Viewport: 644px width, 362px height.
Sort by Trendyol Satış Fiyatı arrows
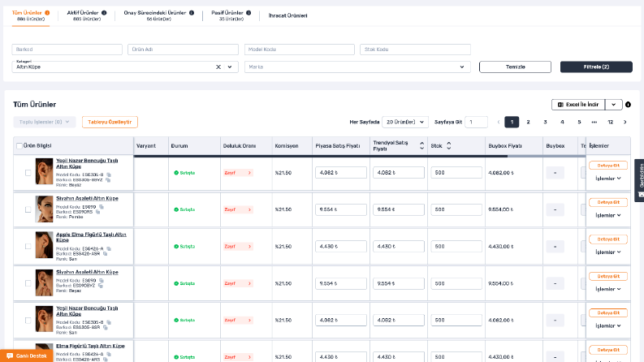pyautogui.click(x=421, y=146)
